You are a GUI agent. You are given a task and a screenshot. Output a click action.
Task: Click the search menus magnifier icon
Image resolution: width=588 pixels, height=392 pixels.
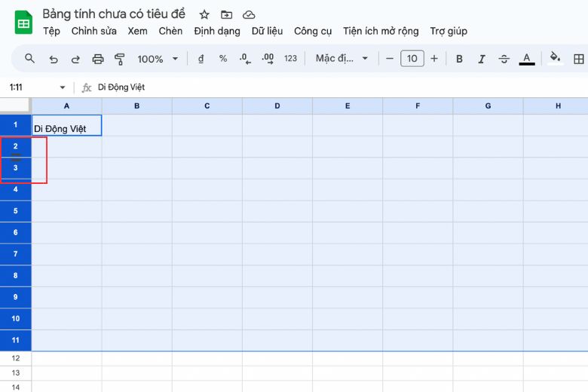point(29,59)
